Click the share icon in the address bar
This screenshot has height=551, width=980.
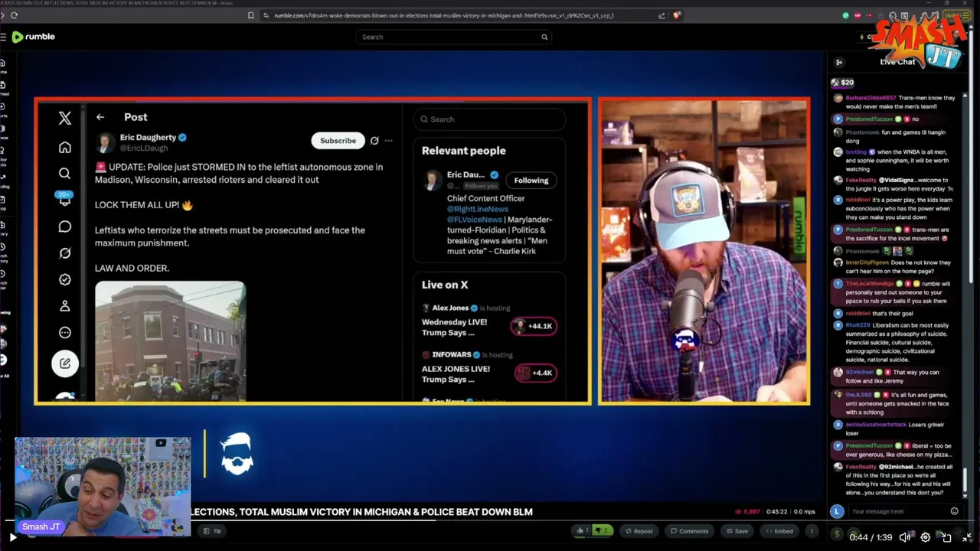pos(661,15)
